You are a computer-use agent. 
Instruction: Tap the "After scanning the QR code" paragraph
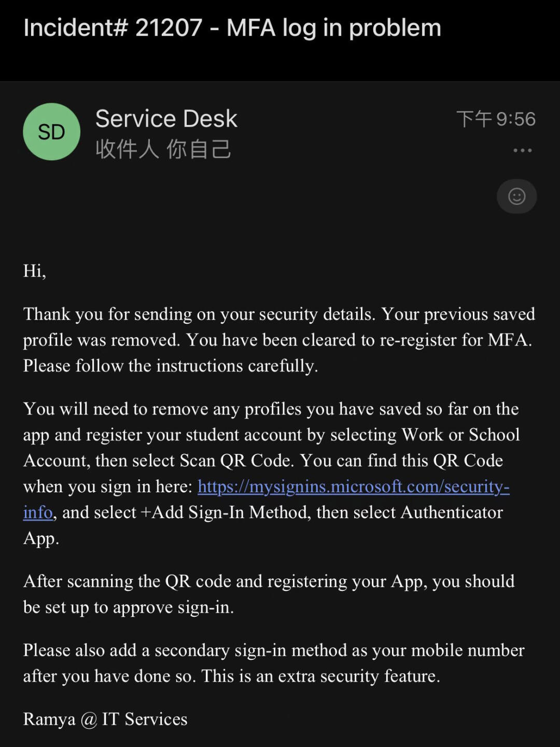[x=269, y=594]
